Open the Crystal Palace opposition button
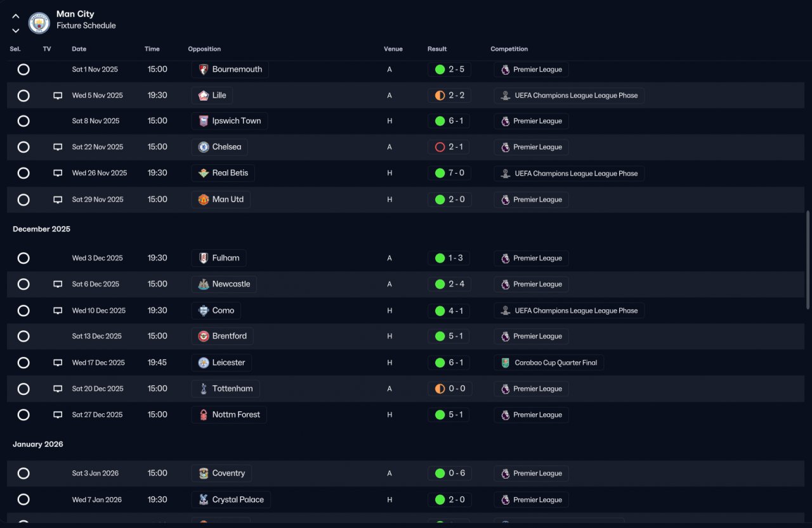 click(231, 499)
